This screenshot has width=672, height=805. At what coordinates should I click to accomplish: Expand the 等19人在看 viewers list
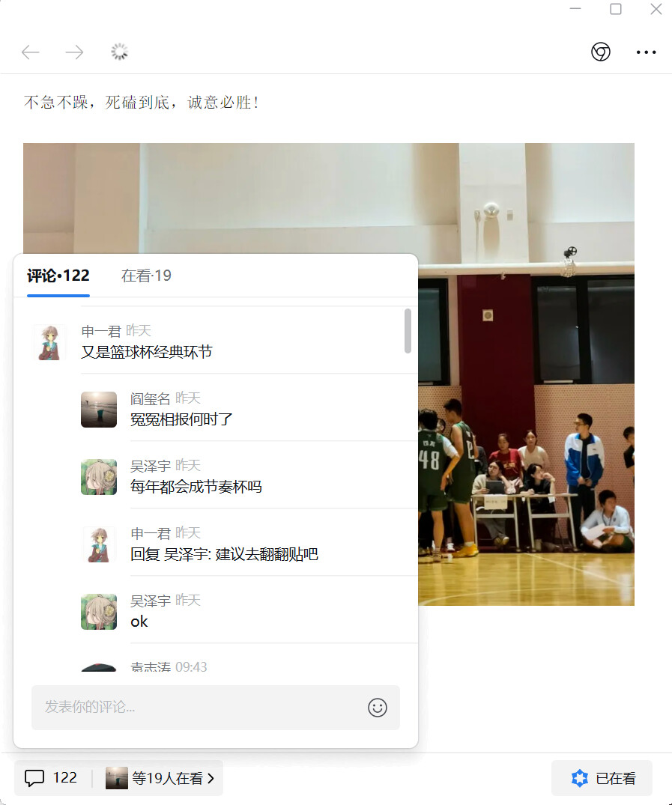pyautogui.click(x=160, y=778)
